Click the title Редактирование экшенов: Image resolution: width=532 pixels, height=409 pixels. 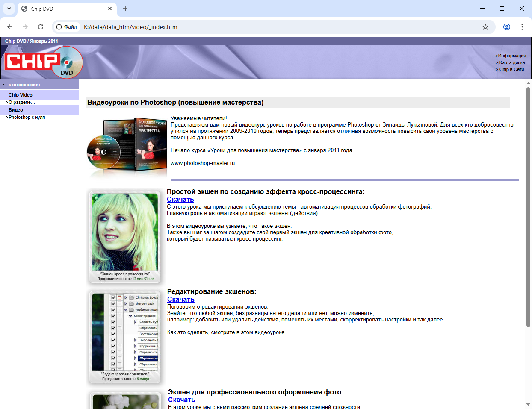[212, 292]
